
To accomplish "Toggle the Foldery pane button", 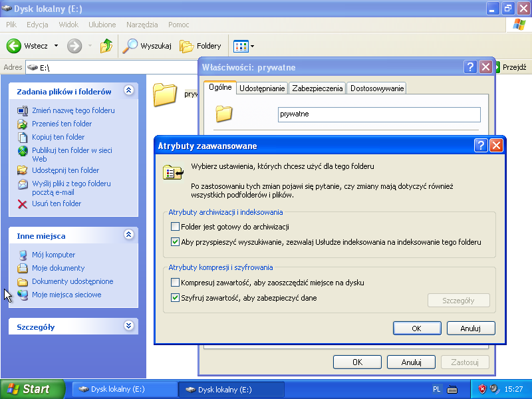I will point(201,46).
